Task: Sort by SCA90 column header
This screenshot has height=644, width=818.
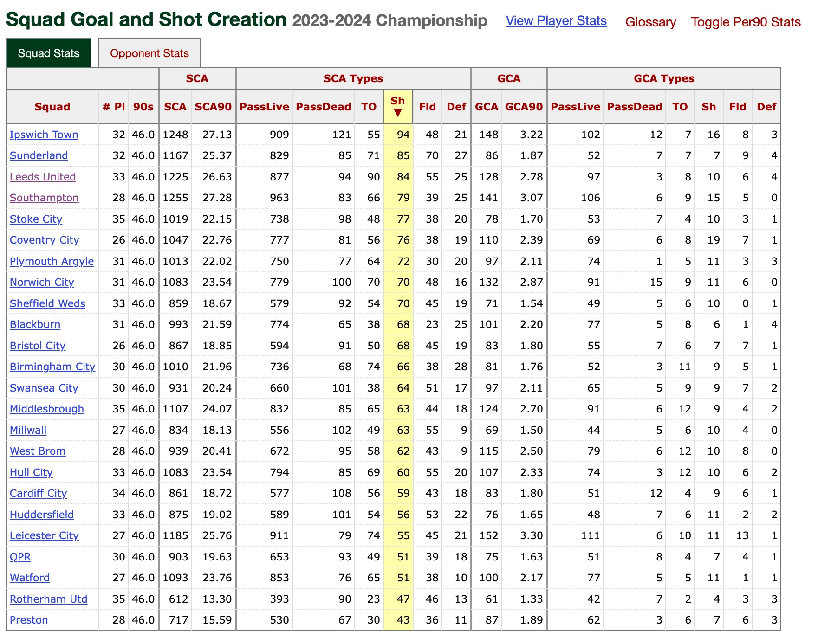Action: [213, 107]
